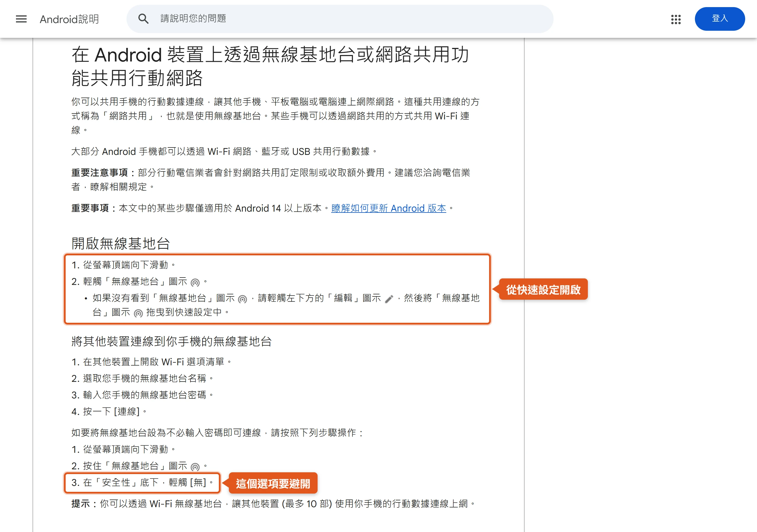
Task: Open the Google apps grid
Action: click(676, 19)
